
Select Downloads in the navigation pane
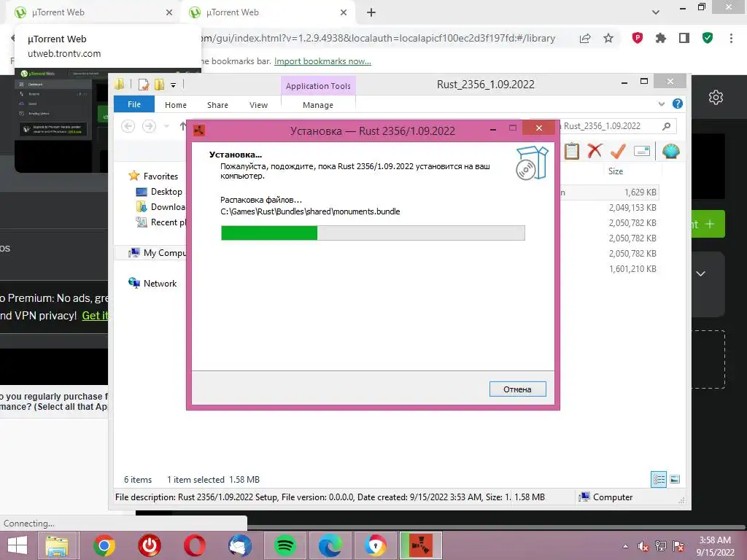(161, 206)
